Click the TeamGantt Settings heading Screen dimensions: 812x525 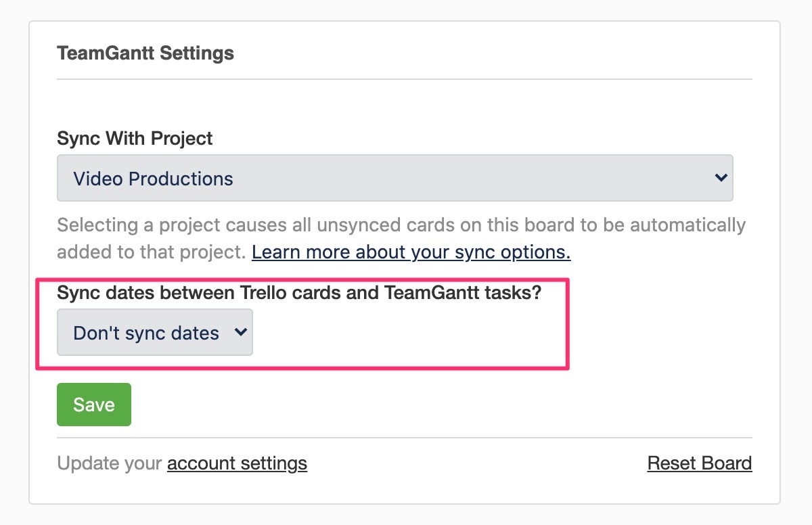click(x=145, y=53)
